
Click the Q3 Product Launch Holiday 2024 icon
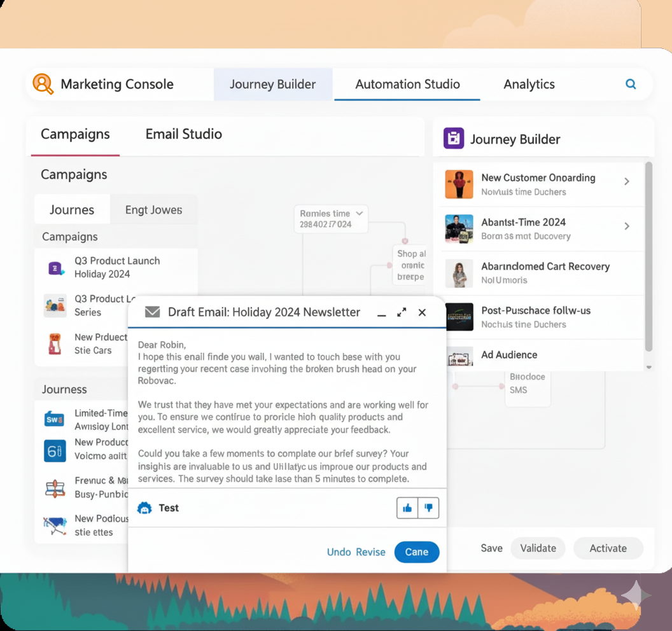[56, 268]
